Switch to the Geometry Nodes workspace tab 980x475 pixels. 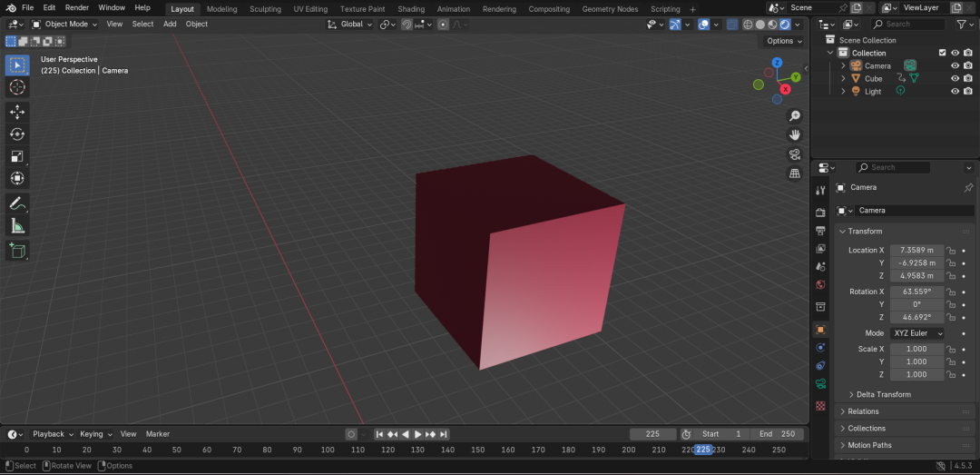pyautogui.click(x=610, y=9)
